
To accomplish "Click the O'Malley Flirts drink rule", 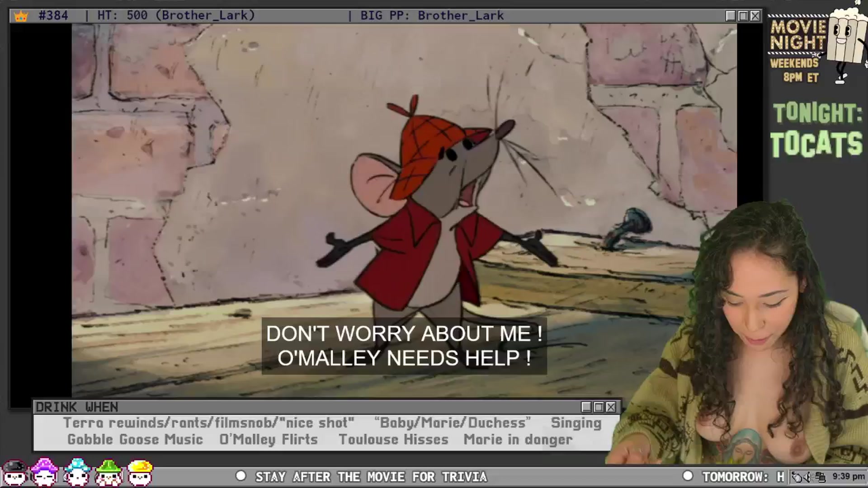I will pyautogui.click(x=269, y=439).
